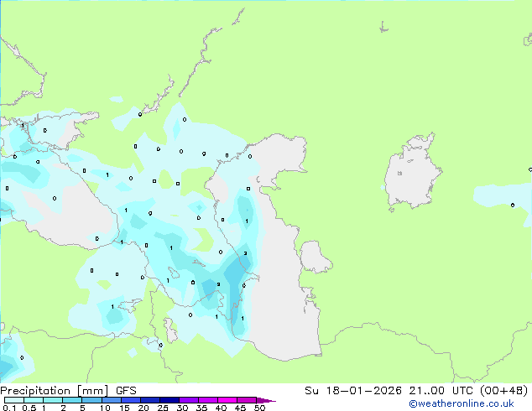This screenshot has height=411, width=532.
Task: Click the 1–2 mm legend color swatch
Action: coord(53,400)
